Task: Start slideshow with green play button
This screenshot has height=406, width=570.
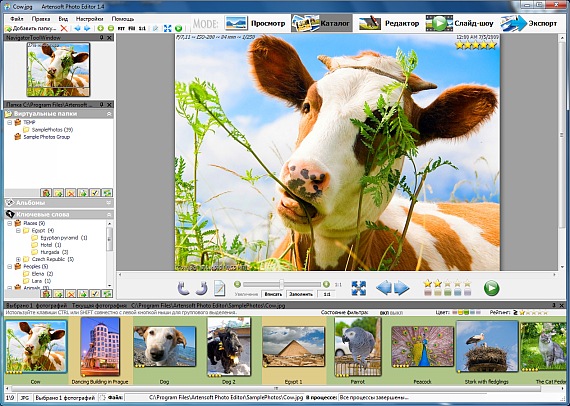Action: tap(491, 288)
